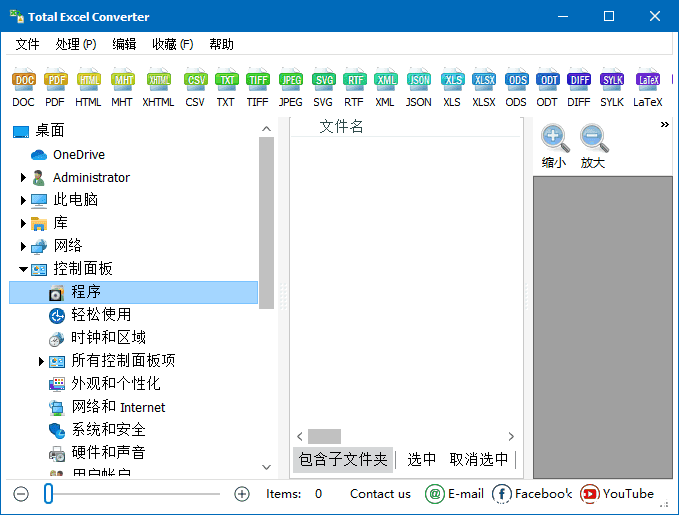
Task: Select 系统和安全 in folder tree
Action: (108, 430)
